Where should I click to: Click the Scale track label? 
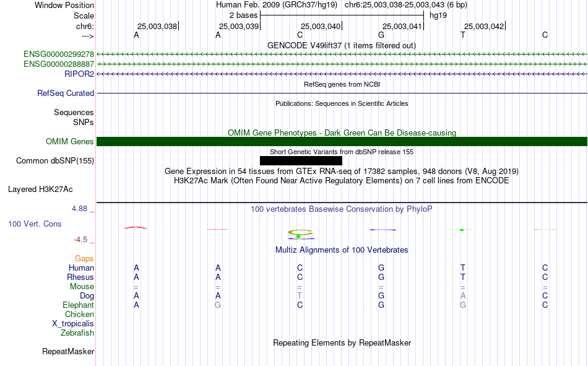coord(84,15)
